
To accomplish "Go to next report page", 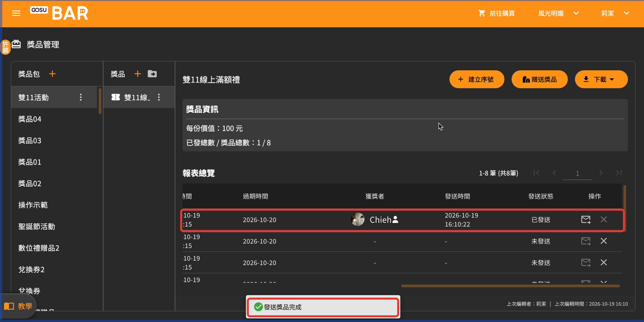I will tap(601, 173).
